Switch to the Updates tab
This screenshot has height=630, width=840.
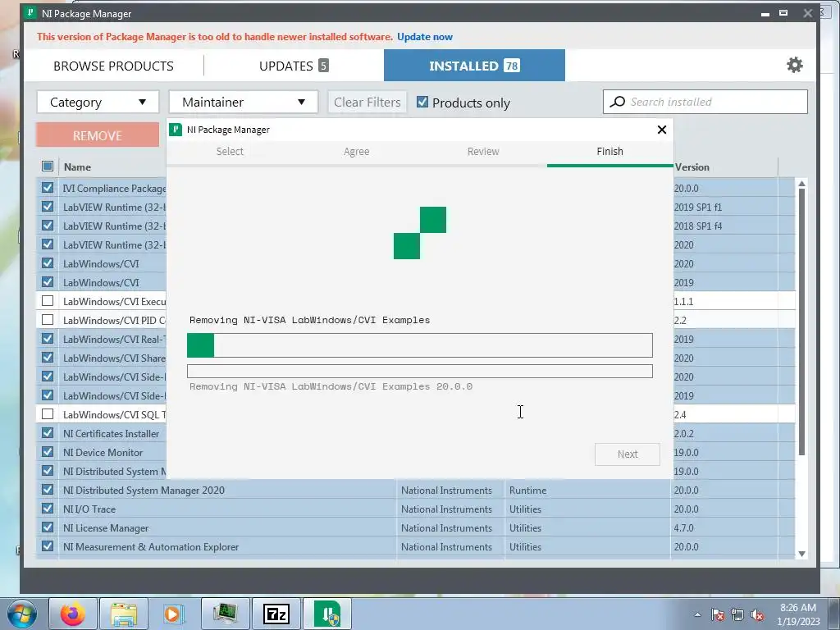tap(294, 66)
